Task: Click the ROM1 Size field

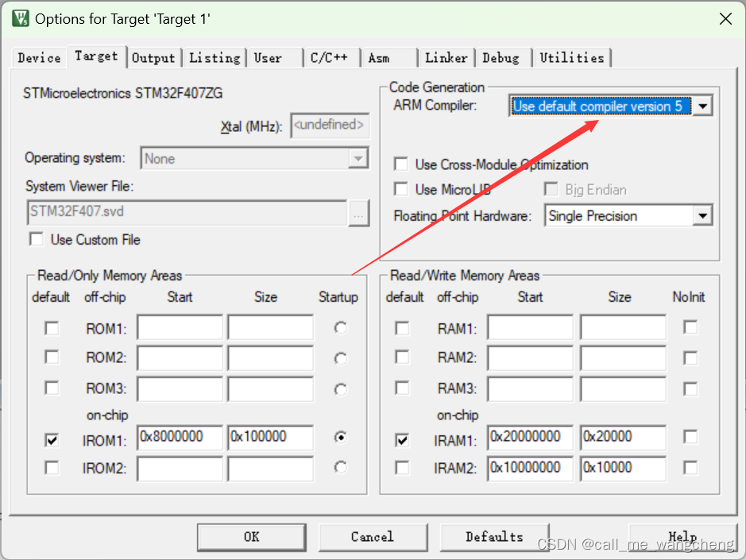Action: click(271, 326)
